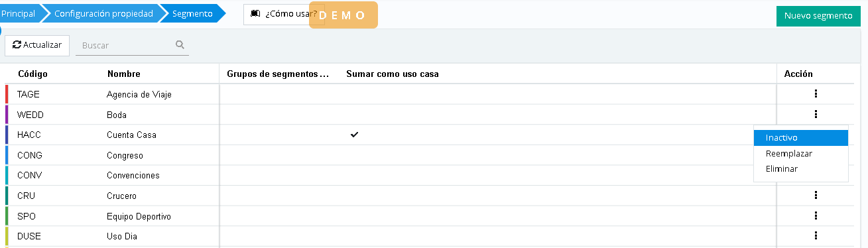Click the search magnifier icon

point(180,45)
